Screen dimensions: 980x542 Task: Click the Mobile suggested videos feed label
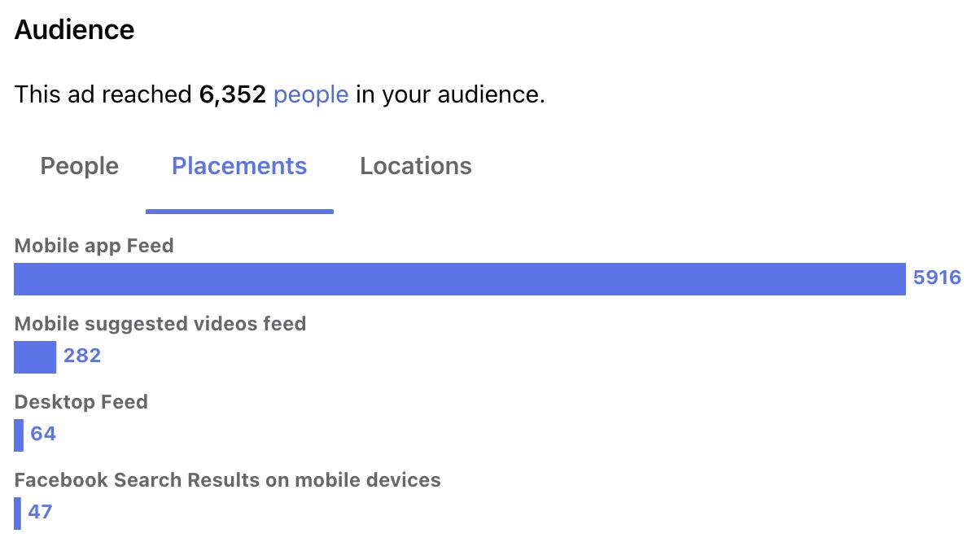coord(160,324)
